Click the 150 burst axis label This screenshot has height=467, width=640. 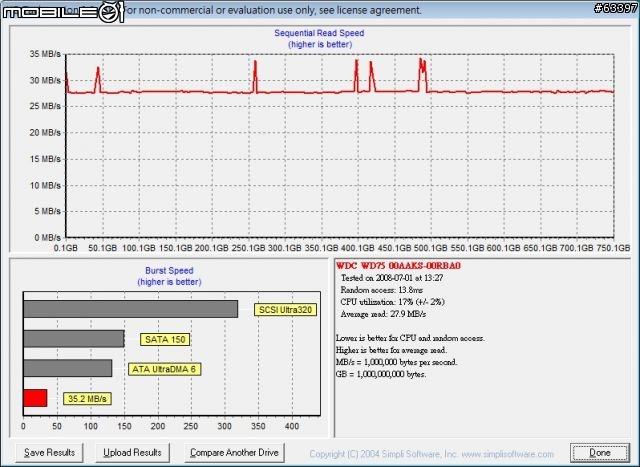coord(124,427)
